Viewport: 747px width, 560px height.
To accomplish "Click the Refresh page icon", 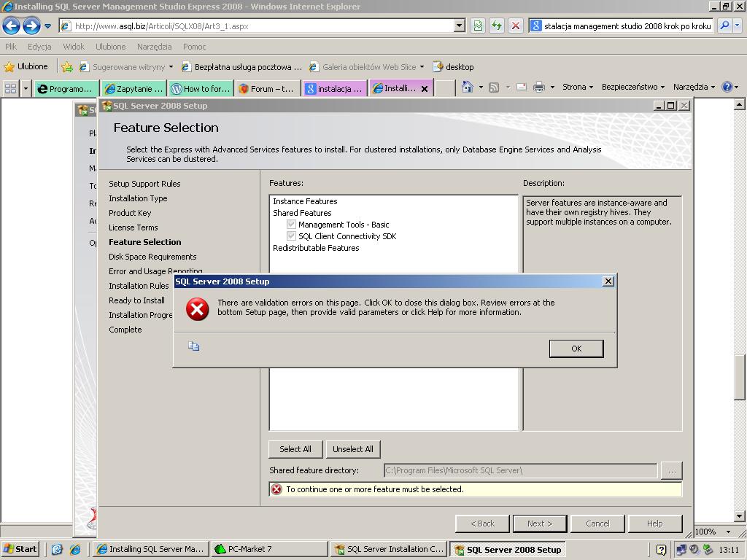I will point(497,26).
